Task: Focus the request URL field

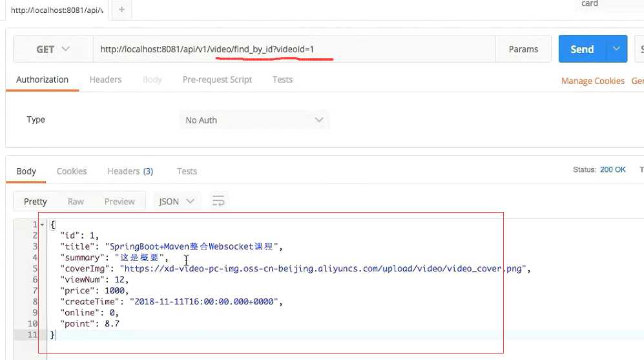Action: click(x=294, y=49)
